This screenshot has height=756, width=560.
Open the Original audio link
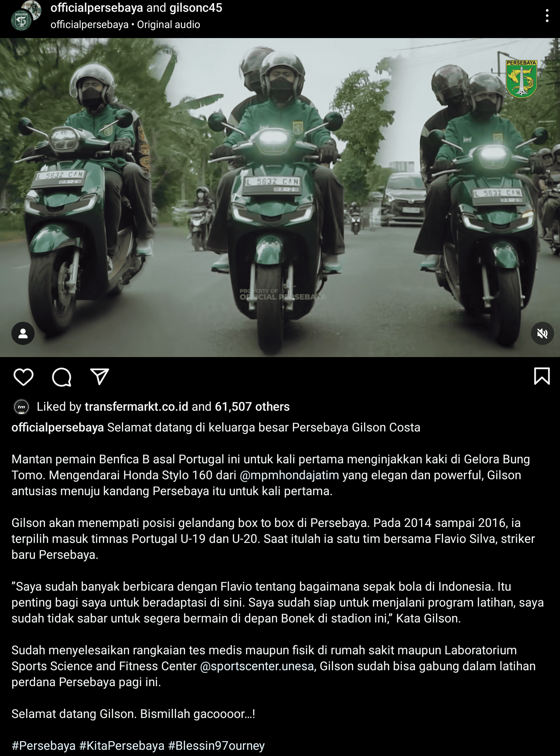168,25
